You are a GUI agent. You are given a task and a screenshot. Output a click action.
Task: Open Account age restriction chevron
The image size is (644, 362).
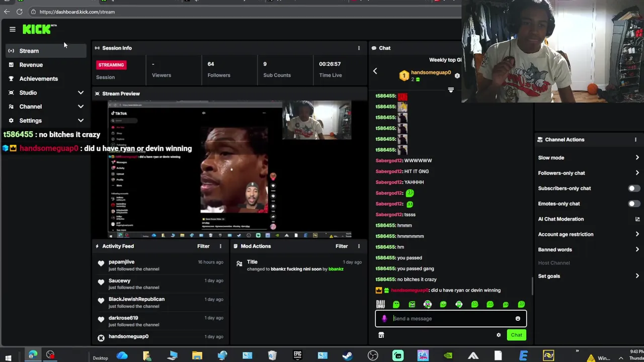[x=637, y=234]
